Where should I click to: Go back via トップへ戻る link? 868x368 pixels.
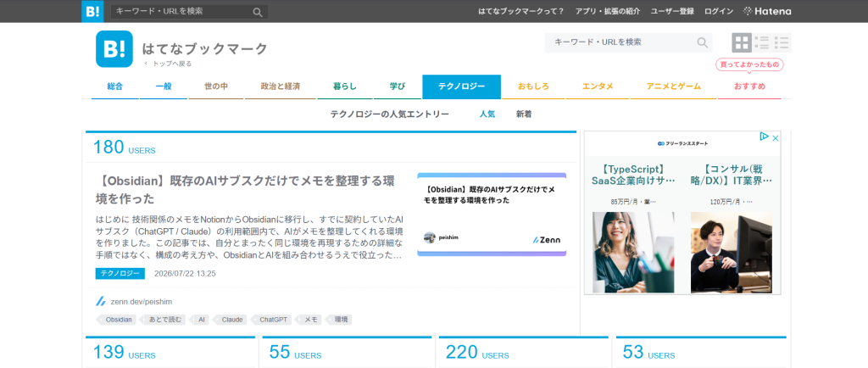(x=169, y=64)
